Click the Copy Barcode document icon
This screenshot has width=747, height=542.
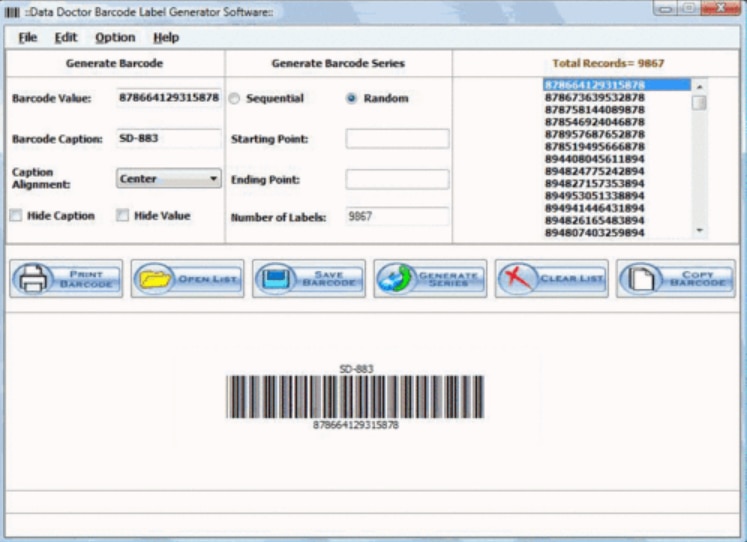(640, 279)
